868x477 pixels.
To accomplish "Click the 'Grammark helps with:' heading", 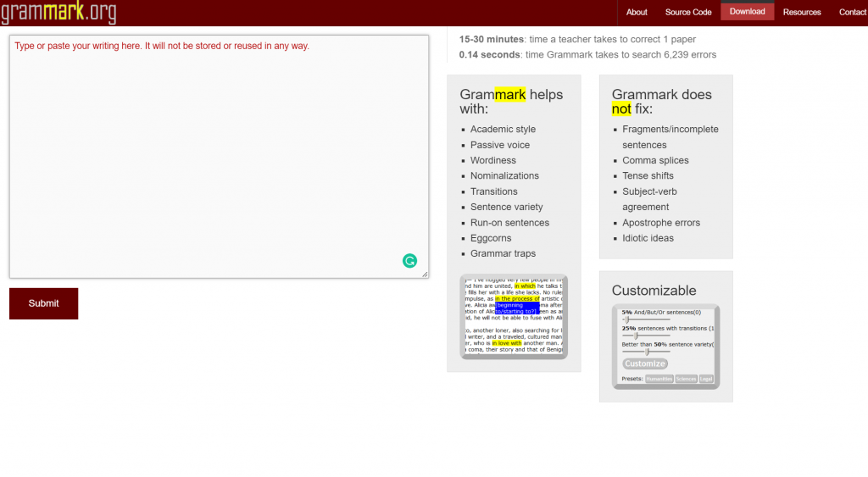I will (511, 102).
